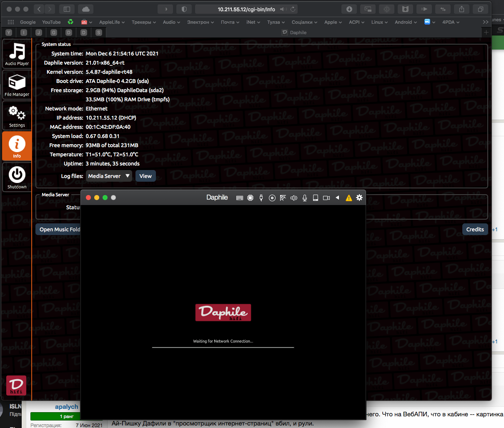The image size is (504, 428).
Task: Open the YouTube bookmark
Action: [51, 22]
